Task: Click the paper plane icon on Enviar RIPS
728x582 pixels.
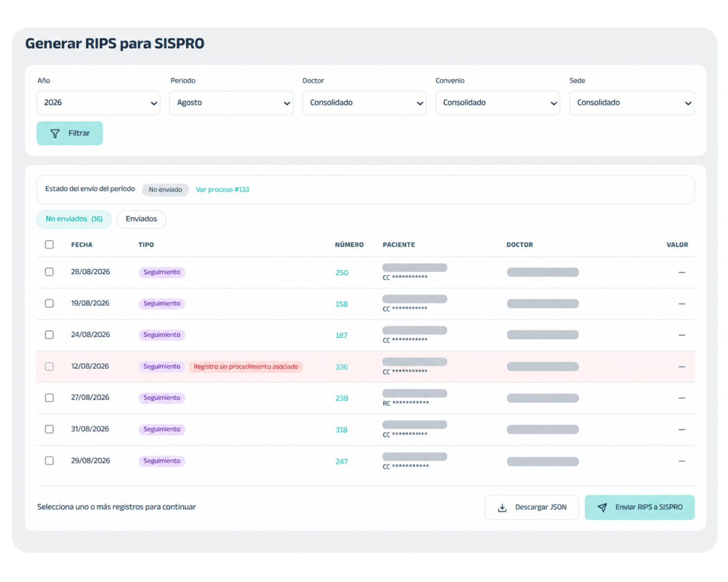Action: 602,508
